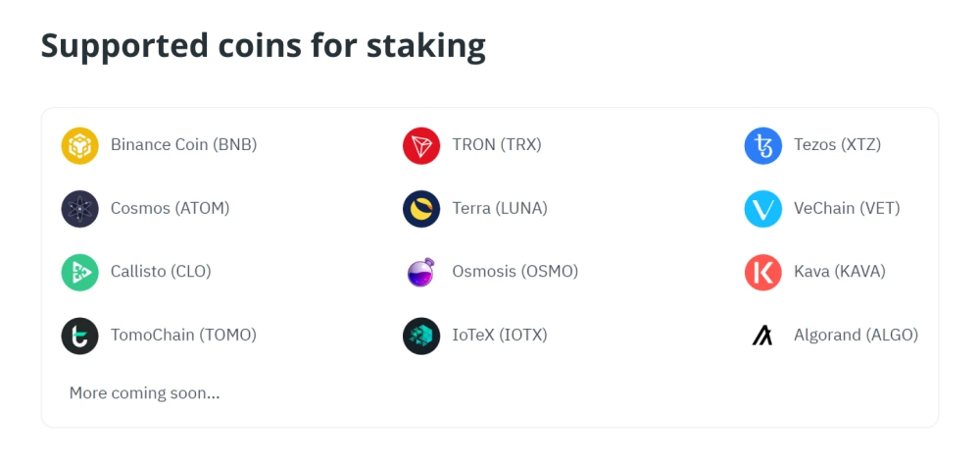Select the red TRON logo icon
This screenshot has width=980, height=466.
pyautogui.click(x=421, y=146)
